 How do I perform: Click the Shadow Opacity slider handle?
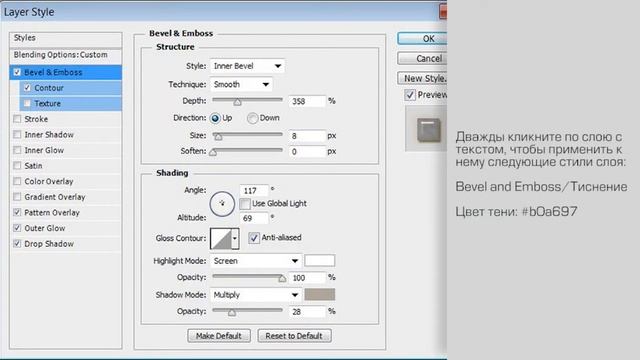coord(232,312)
